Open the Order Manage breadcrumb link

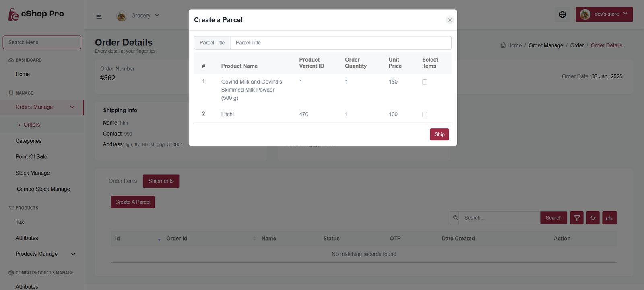(546, 45)
